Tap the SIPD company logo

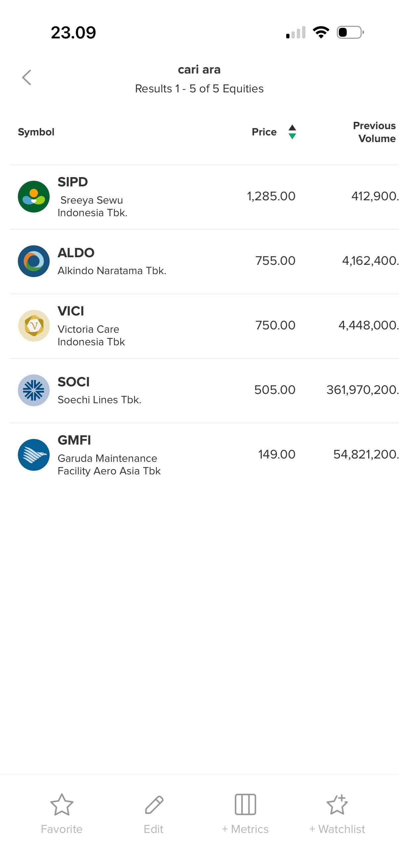click(34, 197)
